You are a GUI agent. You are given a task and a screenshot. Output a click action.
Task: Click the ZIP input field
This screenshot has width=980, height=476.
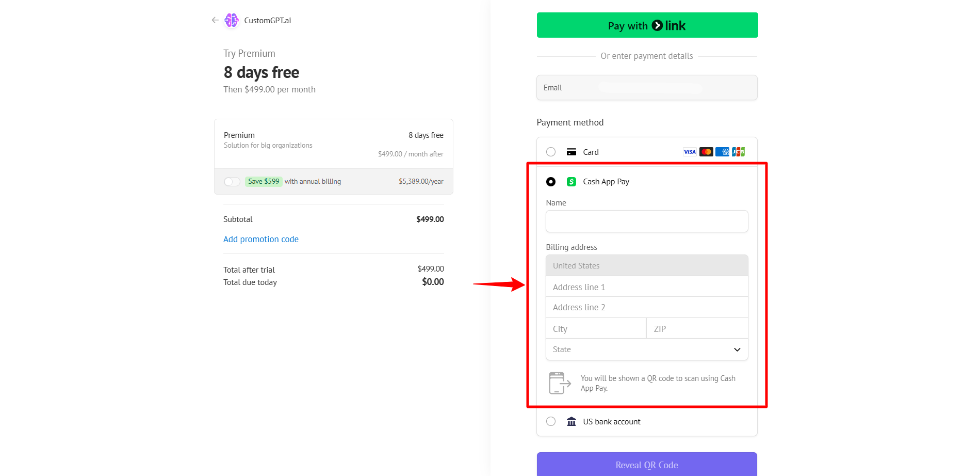(x=697, y=328)
